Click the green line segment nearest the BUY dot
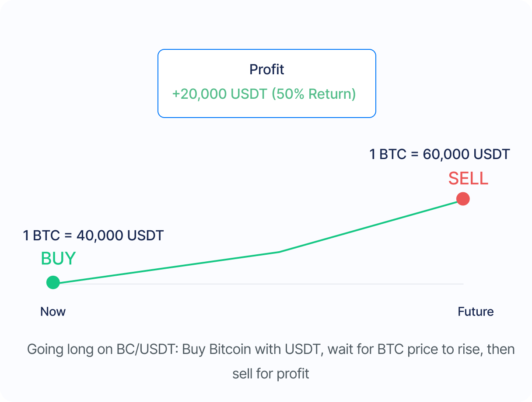 109,275
